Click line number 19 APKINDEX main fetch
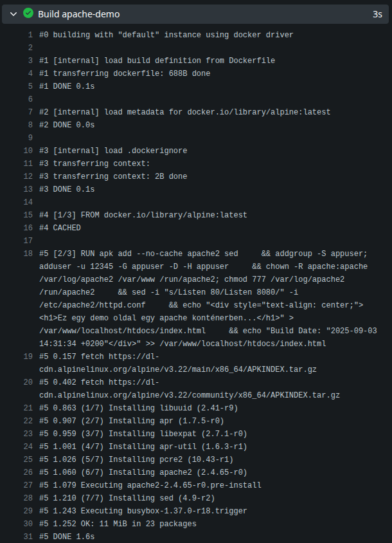This screenshot has width=392, height=543. (28, 356)
